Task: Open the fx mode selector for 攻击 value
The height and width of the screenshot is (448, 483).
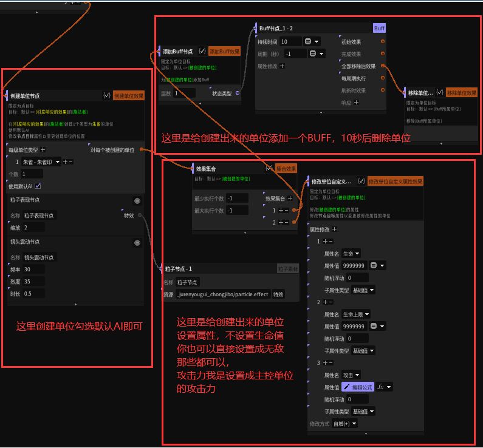Action: coord(384,387)
